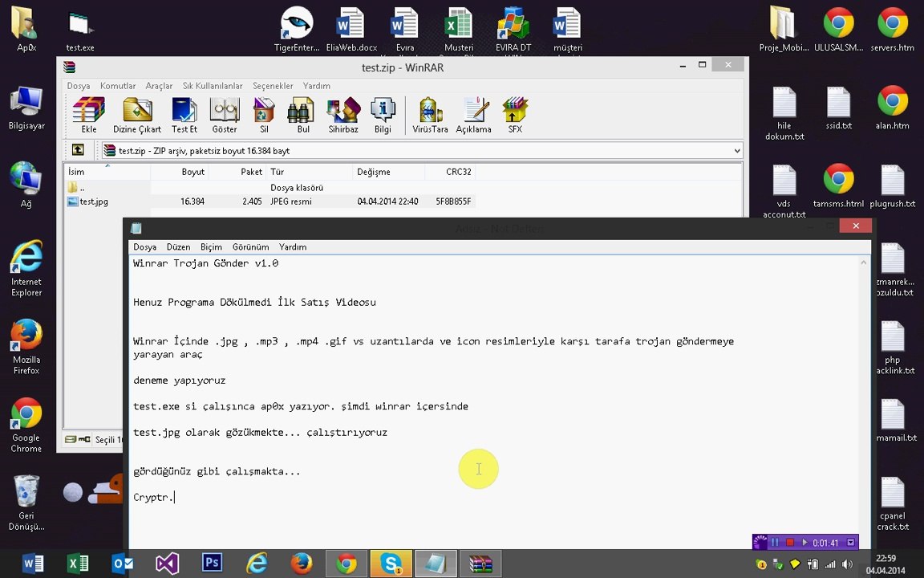Image resolution: width=924 pixels, height=578 pixels.
Task: Open the Araçlar menu in WinRAR
Action: (x=159, y=86)
